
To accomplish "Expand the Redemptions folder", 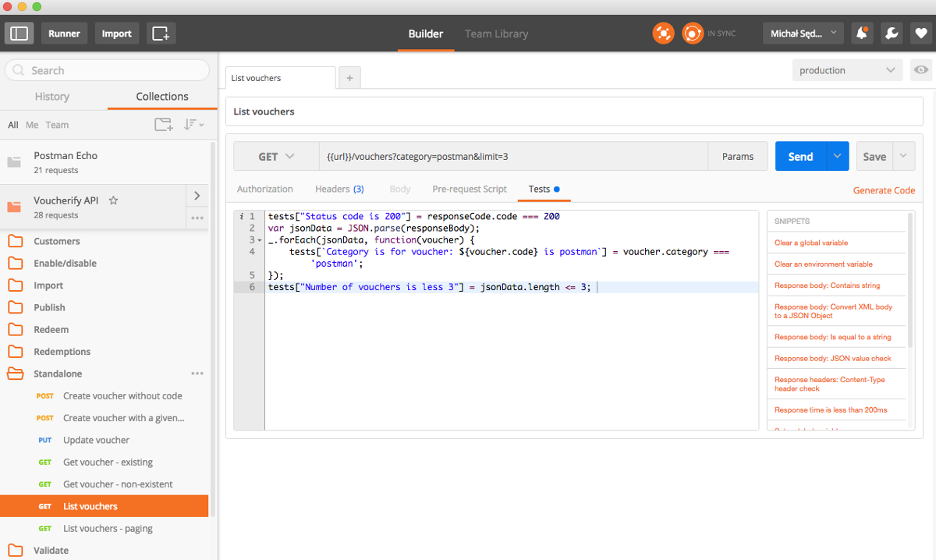I will pos(105,352).
